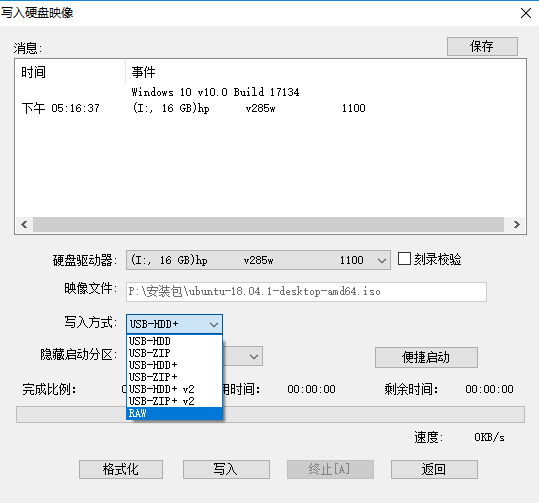Click the 保存 button
This screenshot has width=539, height=503.
(x=482, y=46)
